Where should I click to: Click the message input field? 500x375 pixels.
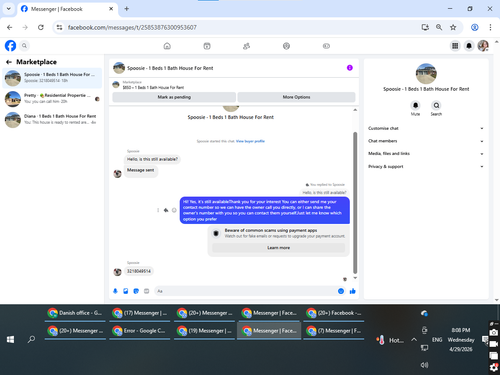(x=247, y=291)
